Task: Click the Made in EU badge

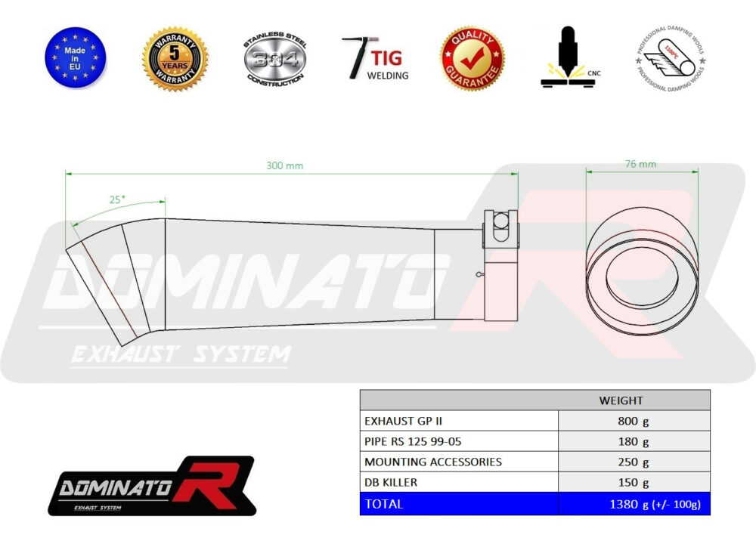Action: tap(76, 58)
